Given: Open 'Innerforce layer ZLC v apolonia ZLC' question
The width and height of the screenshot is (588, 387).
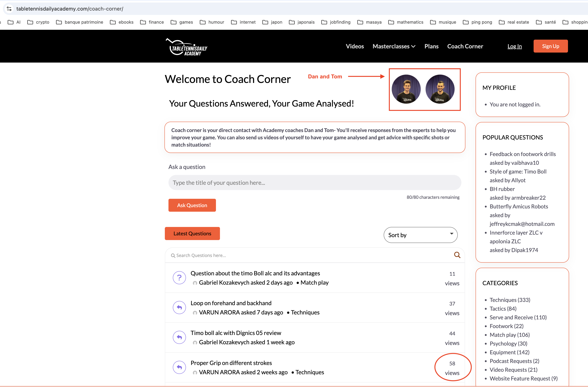Looking at the screenshot, I should tap(516, 237).
